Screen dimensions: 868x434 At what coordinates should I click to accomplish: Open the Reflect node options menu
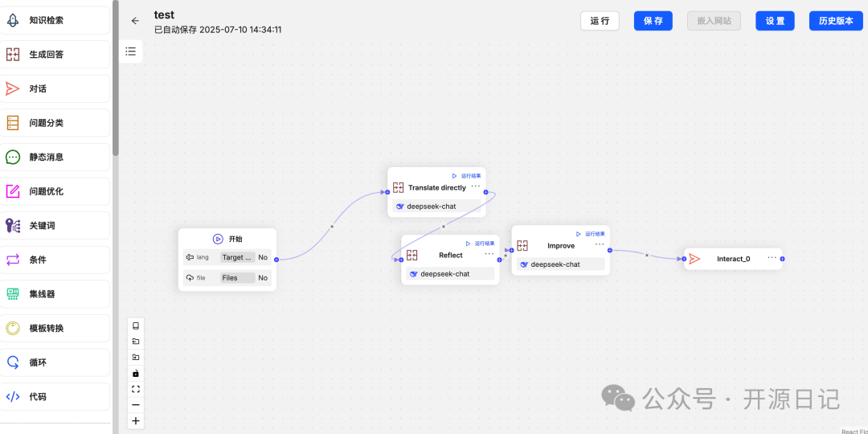(489, 254)
